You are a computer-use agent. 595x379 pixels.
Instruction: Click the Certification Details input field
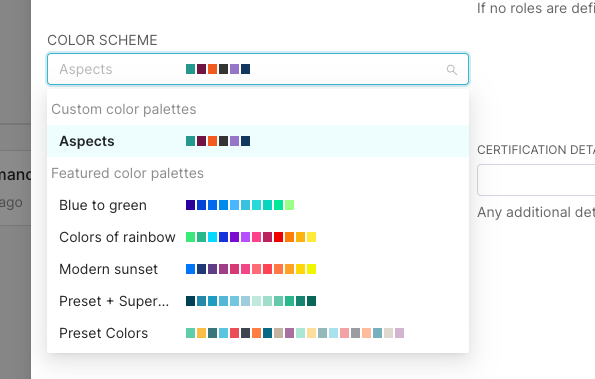pyautogui.click(x=536, y=180)
